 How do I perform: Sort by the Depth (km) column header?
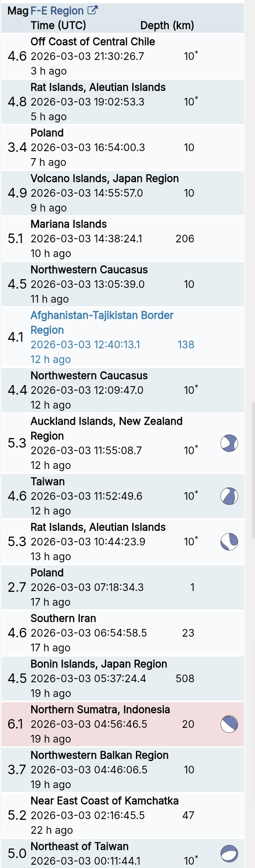(x=167, y=25)
